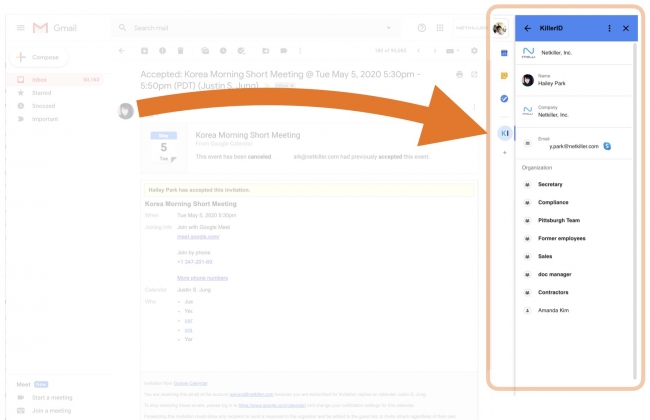Image resolution: width=650 pixels, height=420 pixels.
Task: Open Google Keep from the side panel
Action: click(504, 75)
